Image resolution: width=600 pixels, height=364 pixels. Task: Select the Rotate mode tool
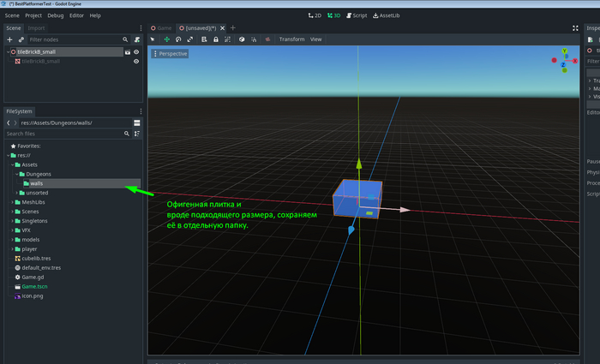[x=179, y=39]
